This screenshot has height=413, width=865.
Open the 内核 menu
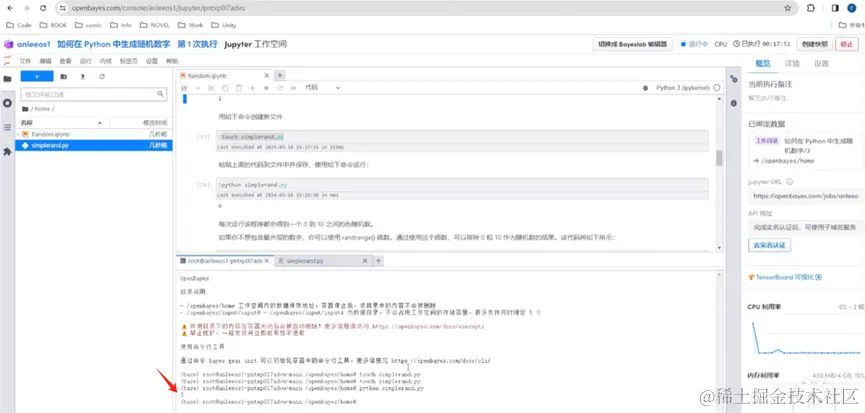105,61
